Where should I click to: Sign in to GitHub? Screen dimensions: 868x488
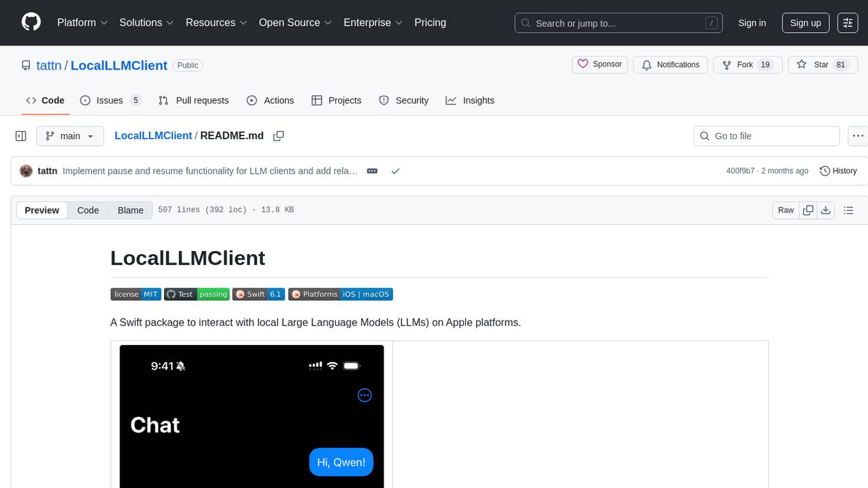click(x=752, y=23)
